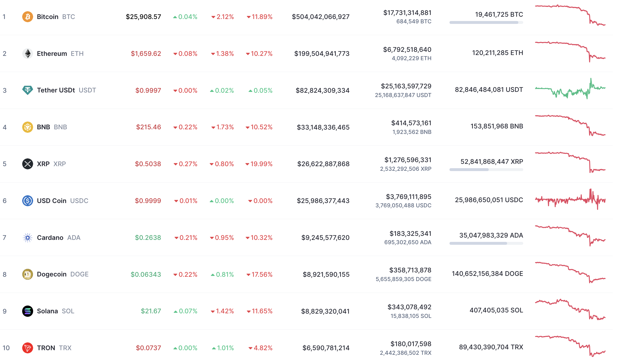
Task: Click the Bitcoin BTC logo
Action: (x=27, y=17)
